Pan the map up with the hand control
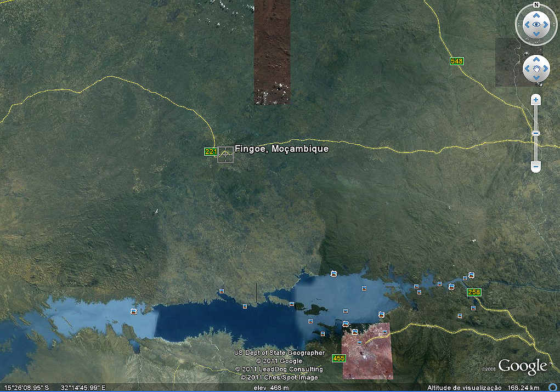560x392 pixels. click(536, 60)
